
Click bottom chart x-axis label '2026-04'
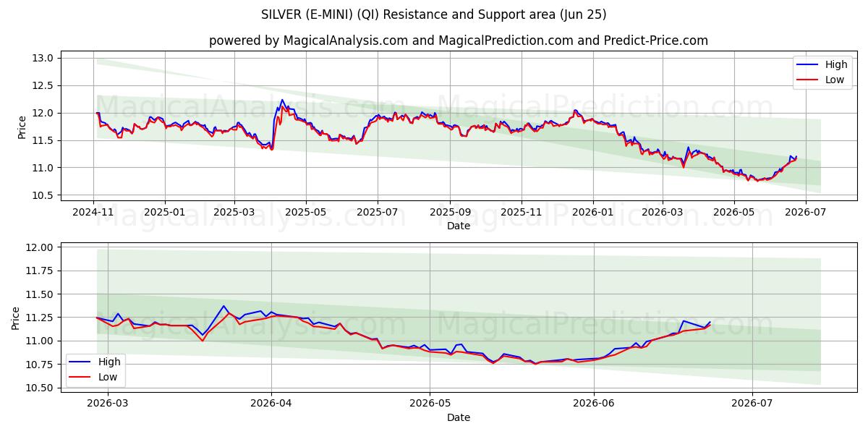point(271,404)
